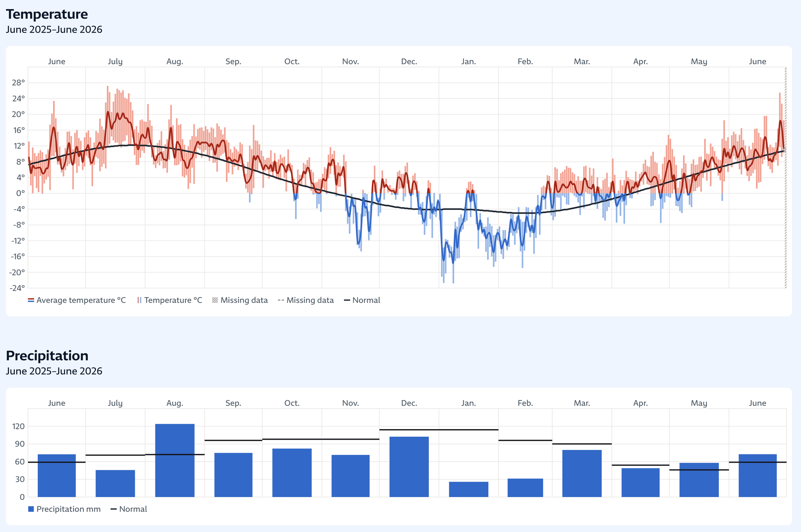
Task: Click "Dec." month label in Precipitation chart
Action: 409,403
